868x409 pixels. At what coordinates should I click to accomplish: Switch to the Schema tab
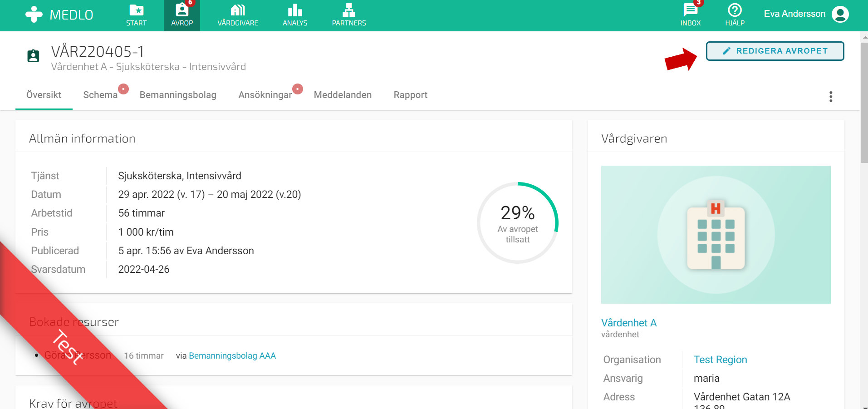tap(100, 95)
